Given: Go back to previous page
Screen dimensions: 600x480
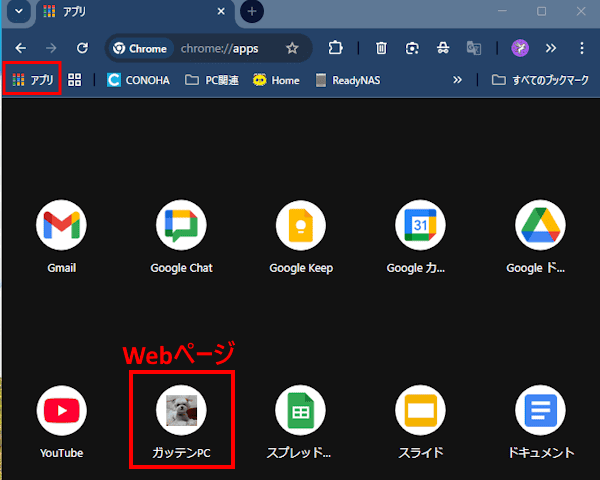Looking at the screenshot, I should coord(21,48).
